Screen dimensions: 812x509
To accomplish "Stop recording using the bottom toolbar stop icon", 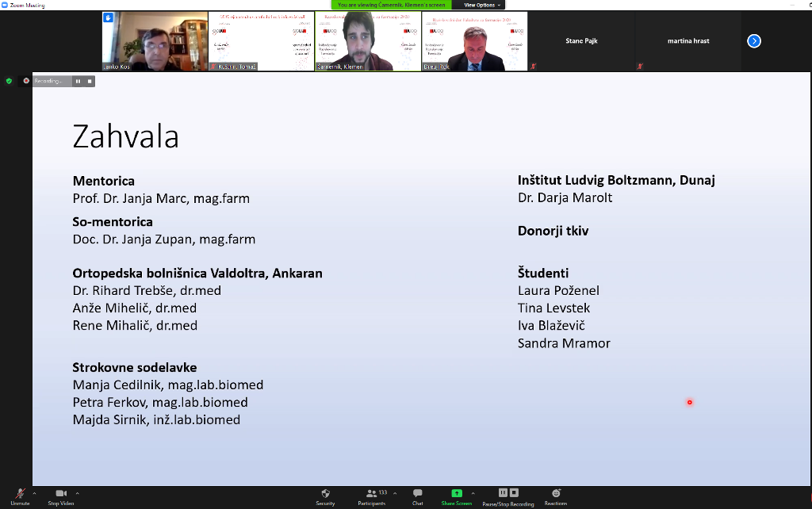I will (514, 492).
